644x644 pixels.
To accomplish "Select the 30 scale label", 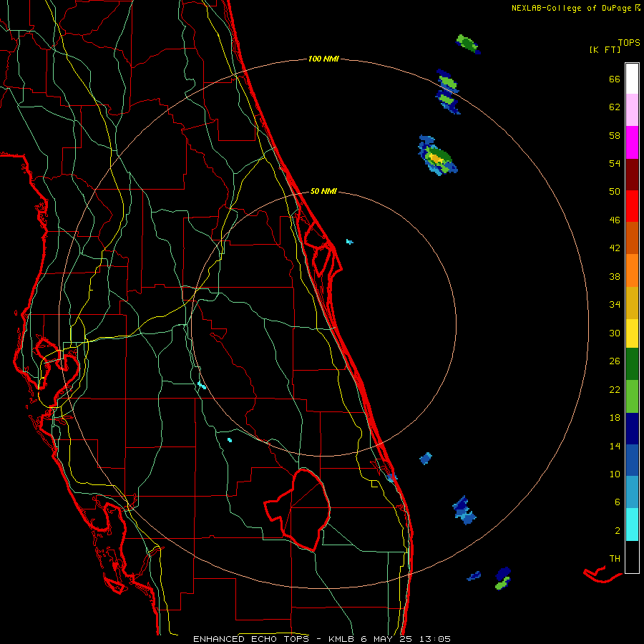I will coord(615,333).
